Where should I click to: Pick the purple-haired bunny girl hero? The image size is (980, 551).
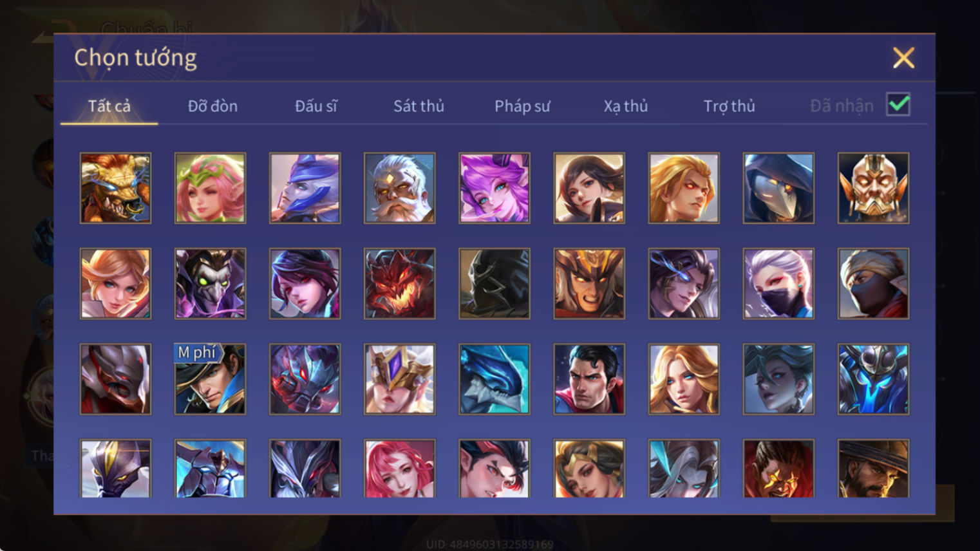click(x=494, y=188)
